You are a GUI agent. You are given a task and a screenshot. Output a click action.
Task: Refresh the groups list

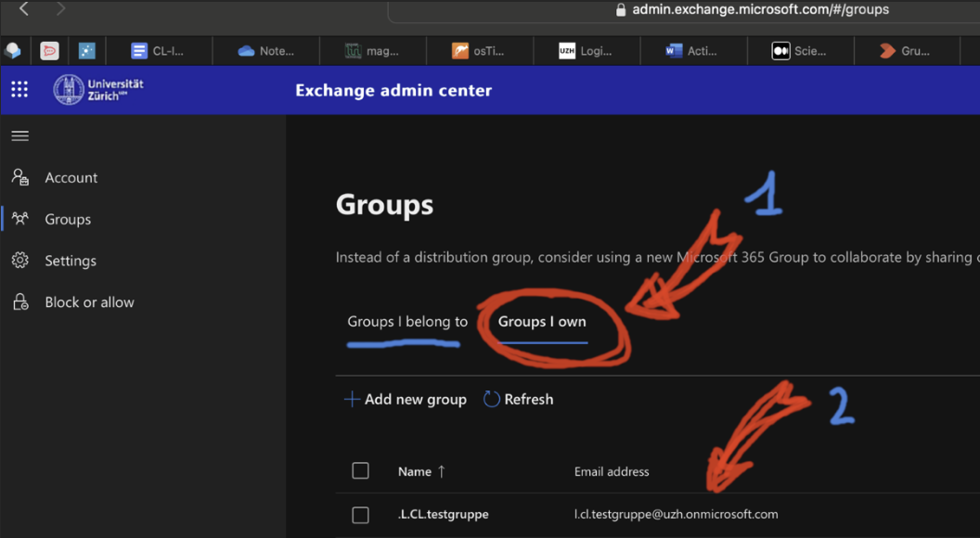tap(519, 399)
